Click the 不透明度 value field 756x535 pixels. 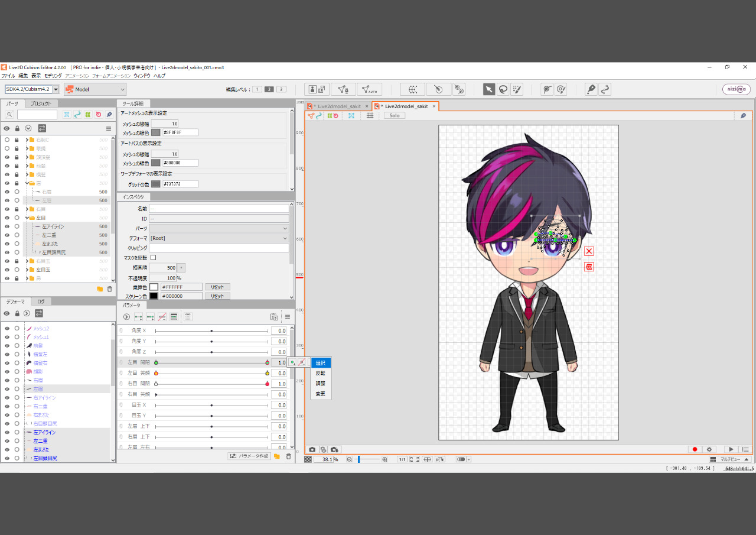162,277
